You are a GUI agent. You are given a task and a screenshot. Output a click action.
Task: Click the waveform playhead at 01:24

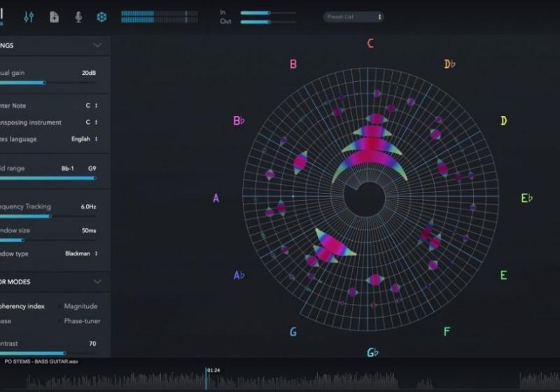click(206, 379)
